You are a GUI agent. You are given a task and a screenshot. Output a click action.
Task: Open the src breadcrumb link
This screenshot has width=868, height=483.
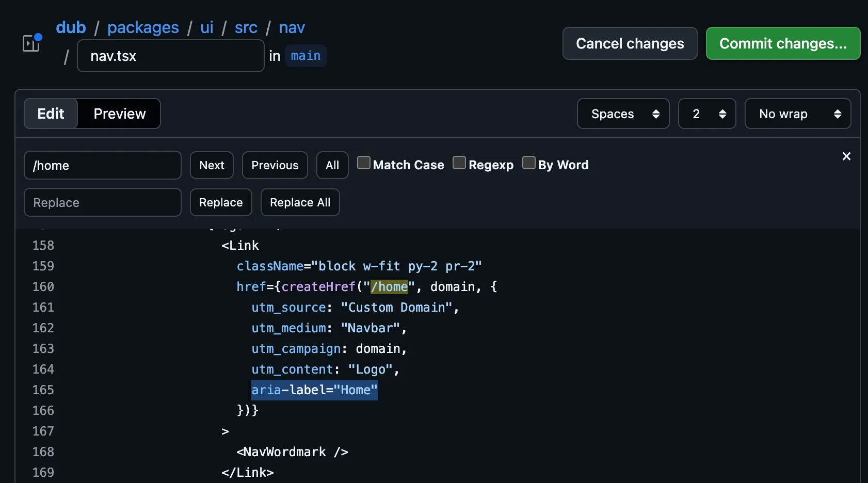(x=246, y=27)
